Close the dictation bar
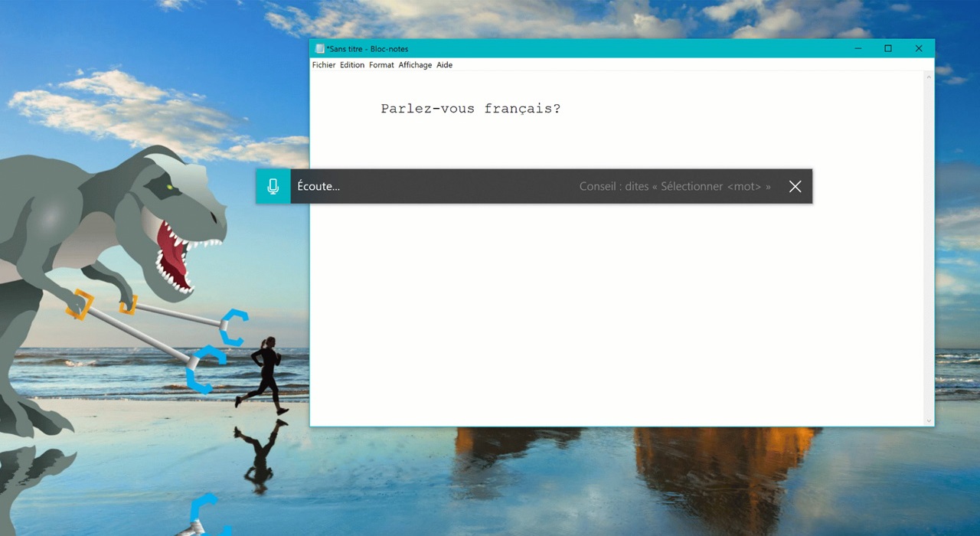This screenshot has width=980, height=536. coord(795,186)
